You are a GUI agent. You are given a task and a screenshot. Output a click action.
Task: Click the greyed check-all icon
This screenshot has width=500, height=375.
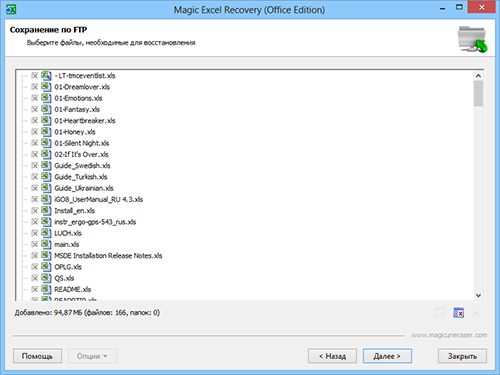(440, 313)
